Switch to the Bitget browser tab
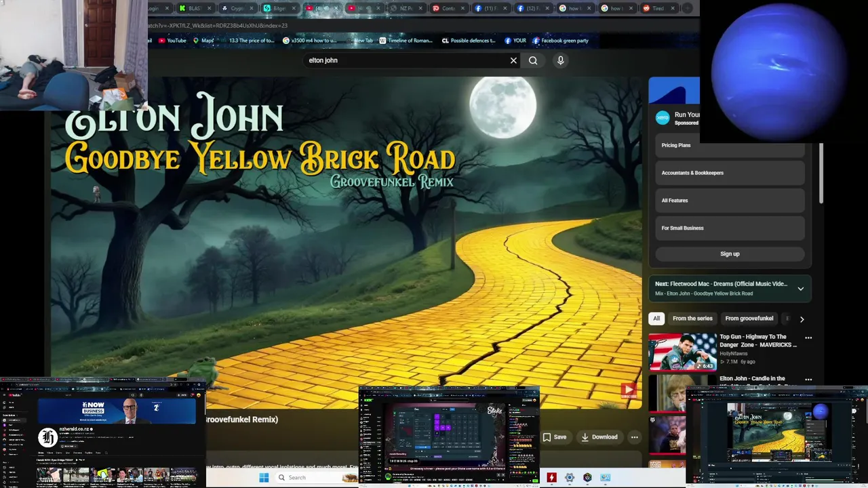Image resolution: width=868 pixels, height=488 pixels. 278,8
